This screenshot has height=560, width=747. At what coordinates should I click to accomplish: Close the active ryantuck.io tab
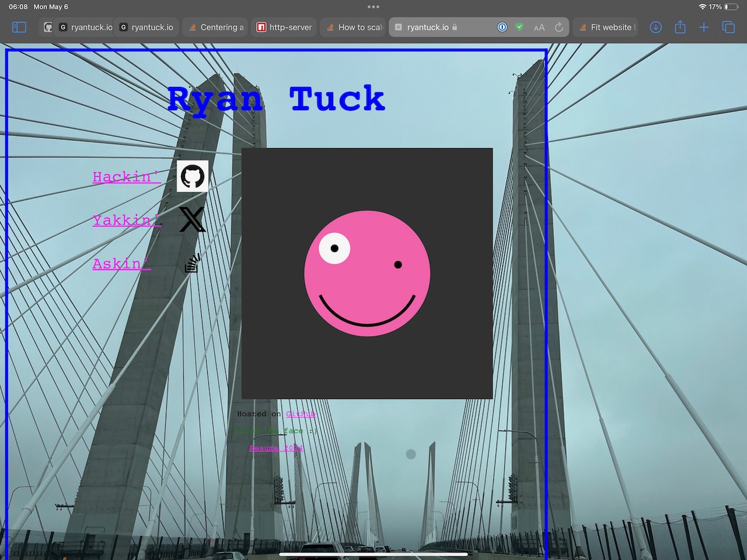click(399, 27)
